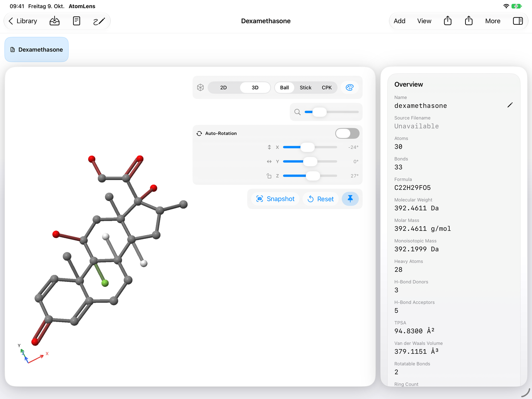The height and width of the screenshot is (399, 532).
Task: Click the Auto-Rotation circular arrows icon
Action: pos(199,133)
